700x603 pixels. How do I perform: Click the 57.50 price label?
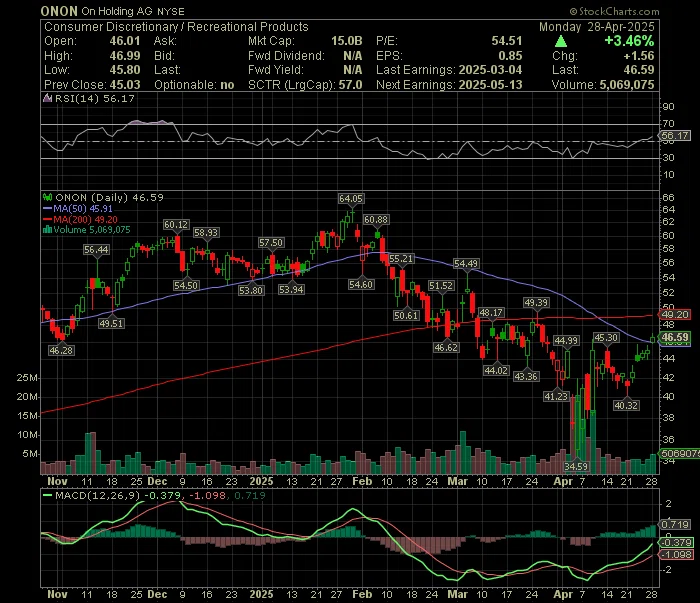[271, 242]
